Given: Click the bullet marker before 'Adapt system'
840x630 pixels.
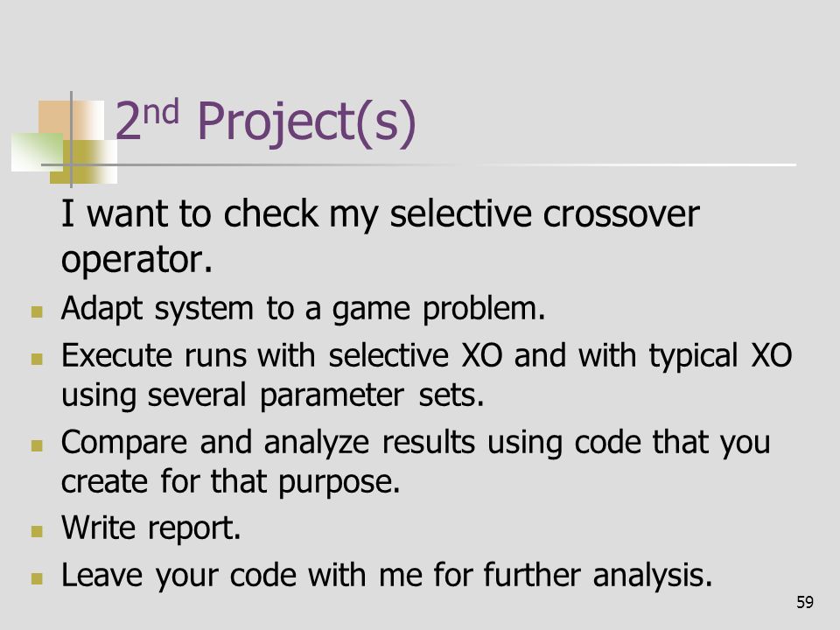Looking at the screenshot, I should click(x=37, y=311).
